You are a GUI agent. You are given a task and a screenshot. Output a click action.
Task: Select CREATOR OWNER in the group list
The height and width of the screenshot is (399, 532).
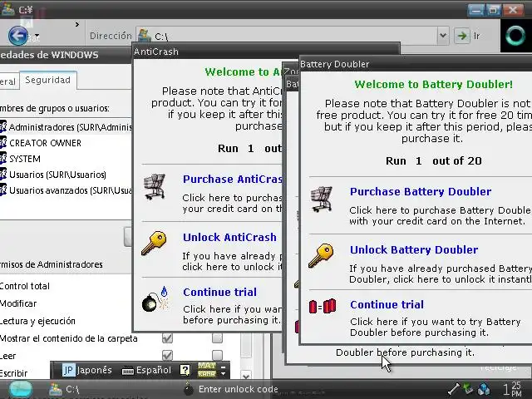(x=45, y=143)
